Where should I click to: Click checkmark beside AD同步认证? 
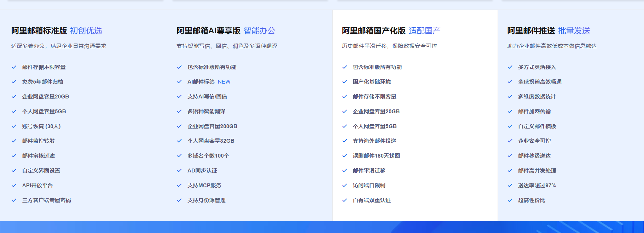click(x=179, y=171)
